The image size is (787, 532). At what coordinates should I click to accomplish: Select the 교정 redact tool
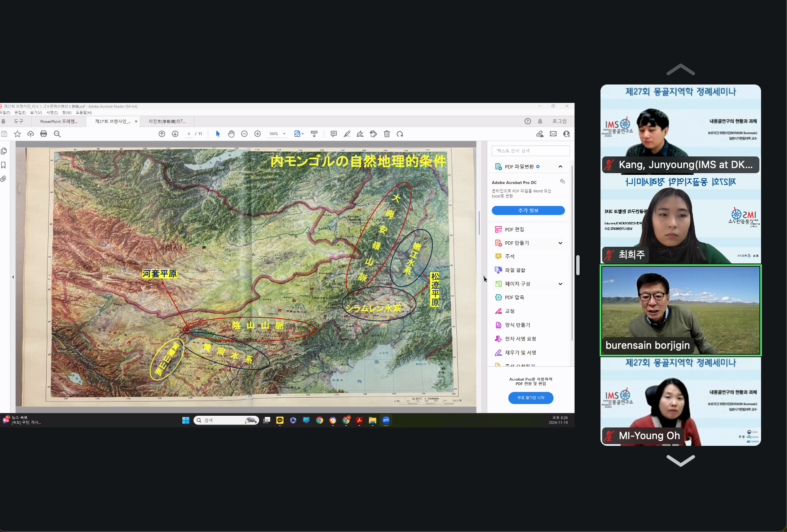505,311
